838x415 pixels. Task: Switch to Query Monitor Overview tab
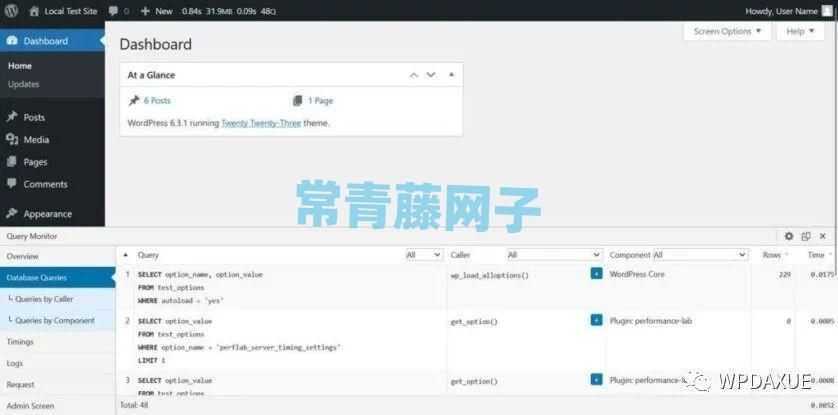[58, 256]
